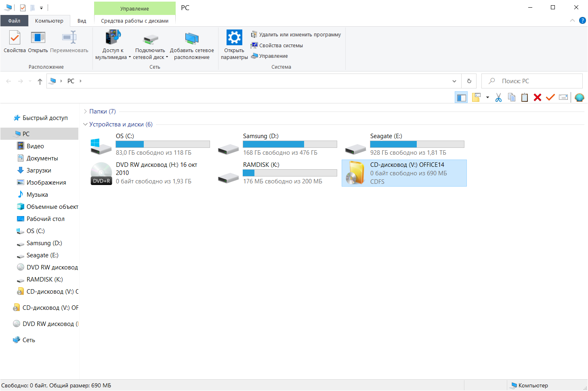The width and height of the screenshot is (588, 391).
Task: Expand address bar history dropdown
Action: coord(454,81)
